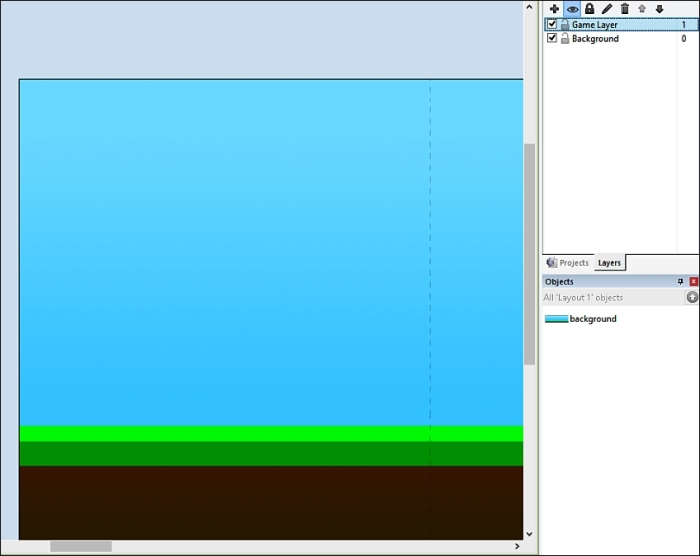This screenshot has height=556, width=700.
Task: Click the Objects panel title
Action: click(x=559, y=282)
